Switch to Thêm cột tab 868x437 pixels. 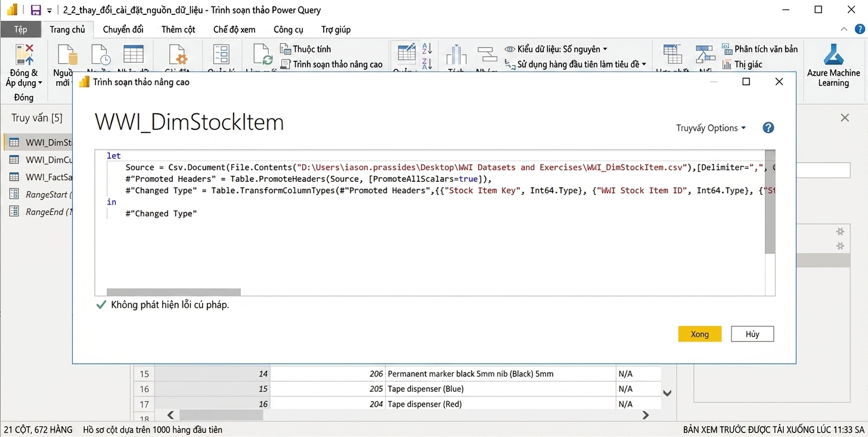tap(178, 29)
